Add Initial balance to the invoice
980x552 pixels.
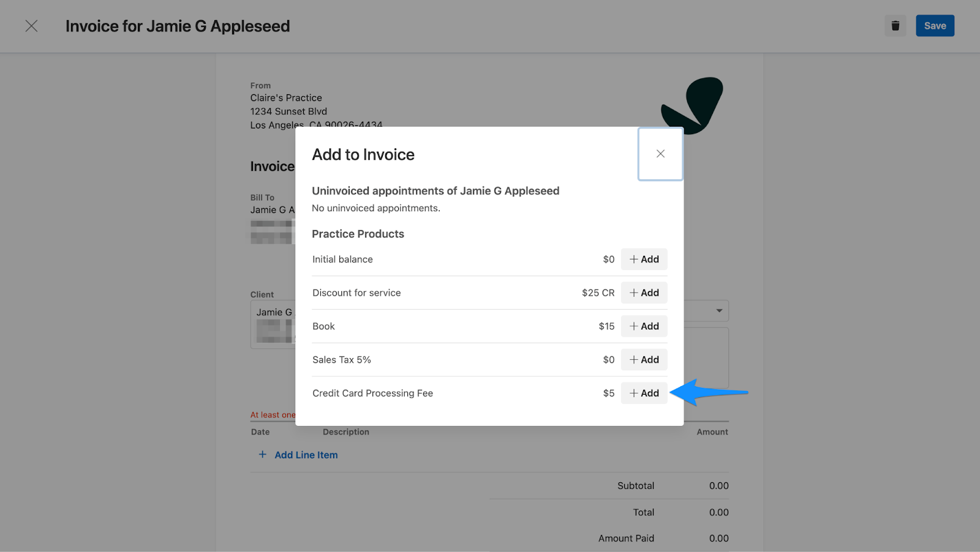tap(644, 259)
